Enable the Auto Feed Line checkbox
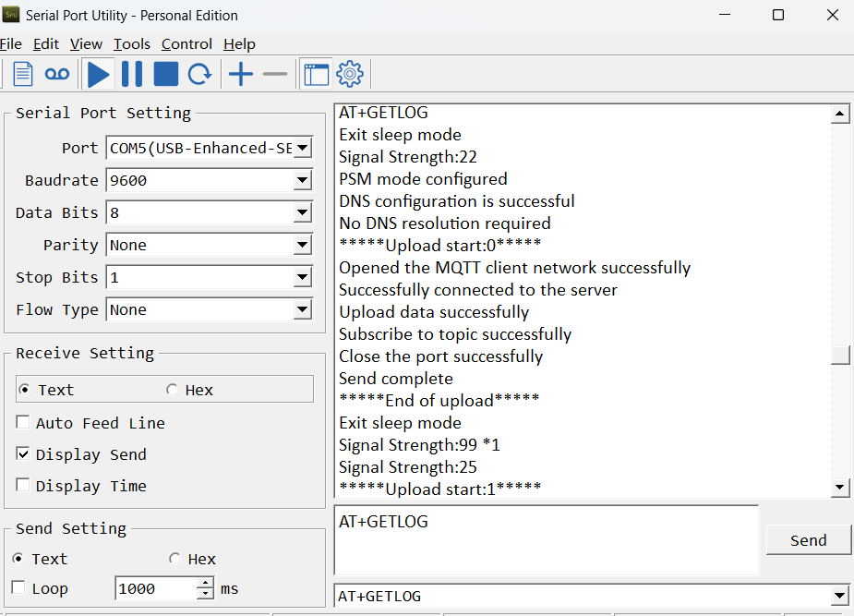 [x=23, y=422]
